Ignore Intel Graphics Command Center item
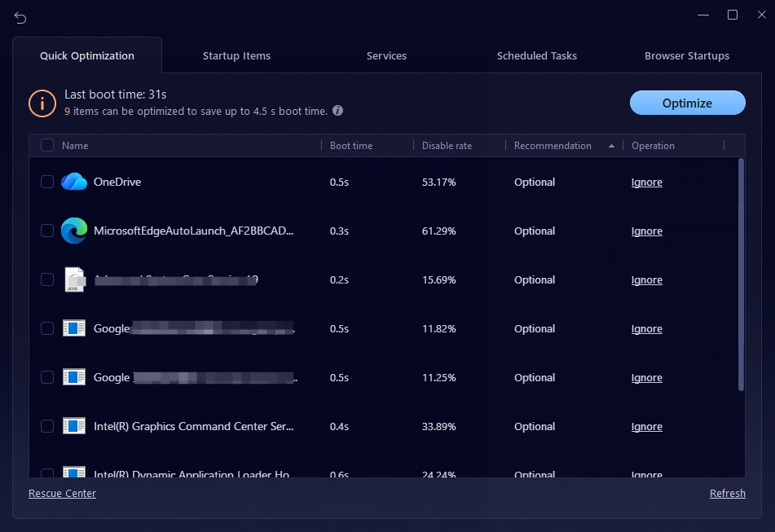The width and height of the screenshot is (775, 532). pos(646,427)
